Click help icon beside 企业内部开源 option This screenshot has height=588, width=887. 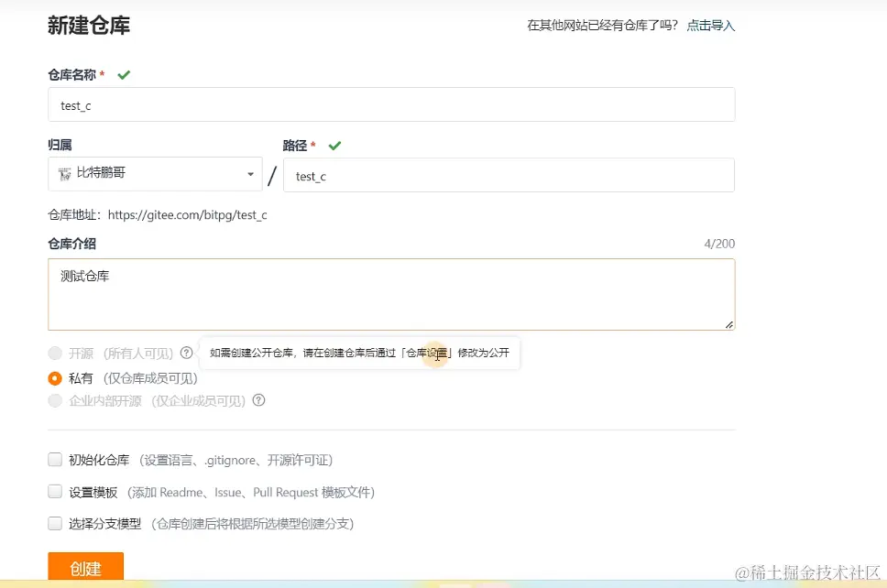tap(259, 400)
